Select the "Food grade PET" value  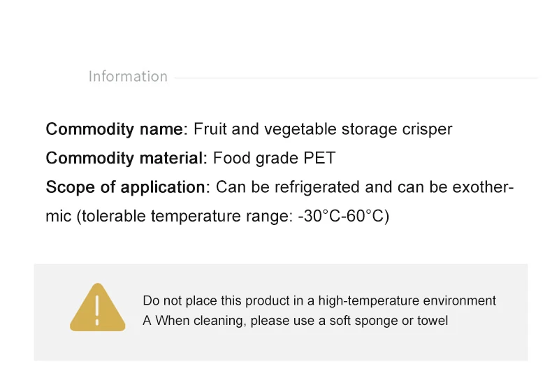[274, 159]
